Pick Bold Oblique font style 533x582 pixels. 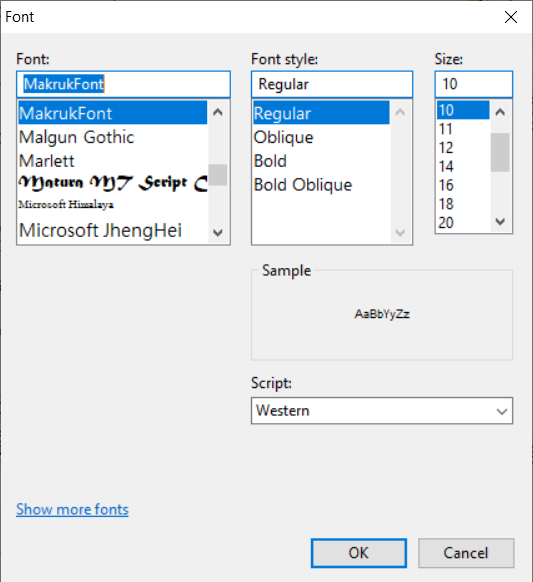coord(321,184)
